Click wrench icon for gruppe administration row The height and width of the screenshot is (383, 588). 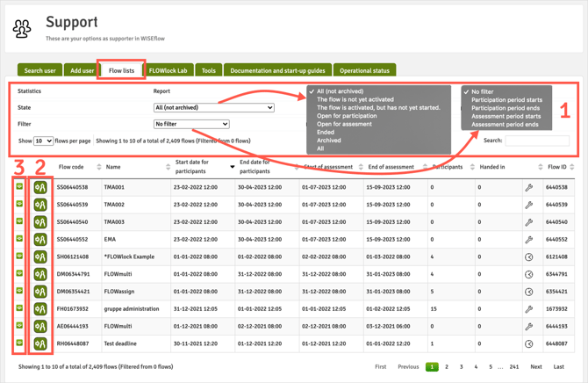click(x=528, y=309)
